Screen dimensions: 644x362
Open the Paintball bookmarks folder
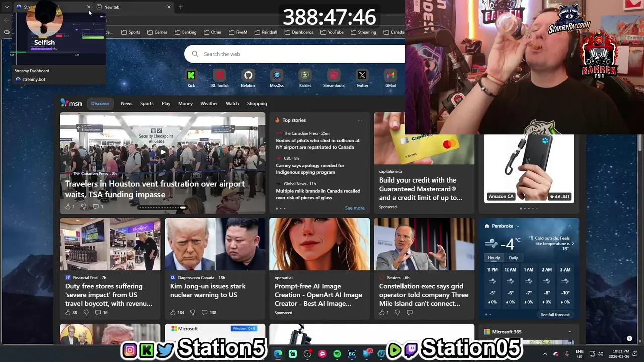[266, 32]
